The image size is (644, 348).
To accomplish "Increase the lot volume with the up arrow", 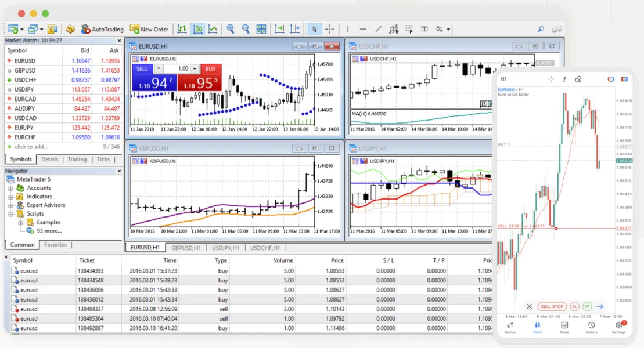I will (x=195, y=69).
